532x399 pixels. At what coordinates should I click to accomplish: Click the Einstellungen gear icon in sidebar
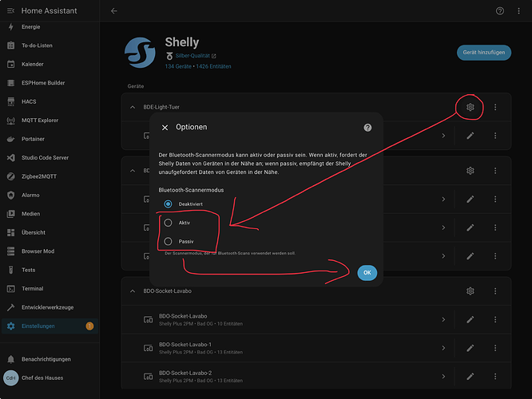(11, 326)
